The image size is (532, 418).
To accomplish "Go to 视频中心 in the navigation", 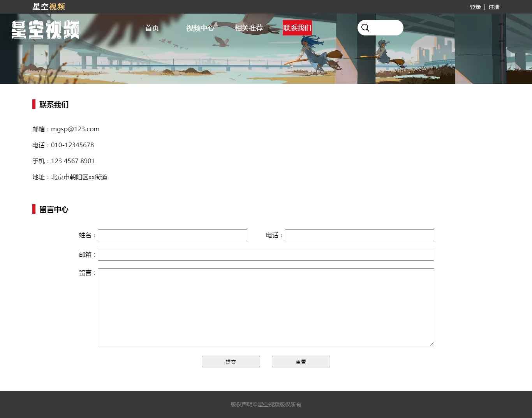I will pos(200,28).
